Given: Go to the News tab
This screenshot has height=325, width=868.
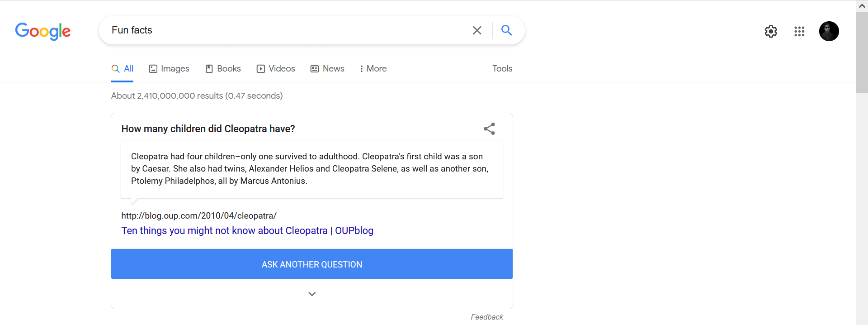Looking at the screenshot, I should point(327,69).
